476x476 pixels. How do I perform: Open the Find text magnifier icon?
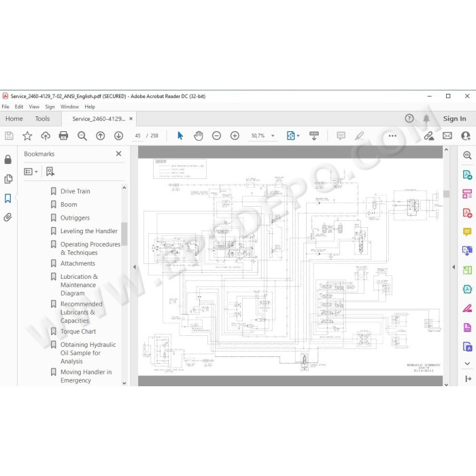pos(82,136)
